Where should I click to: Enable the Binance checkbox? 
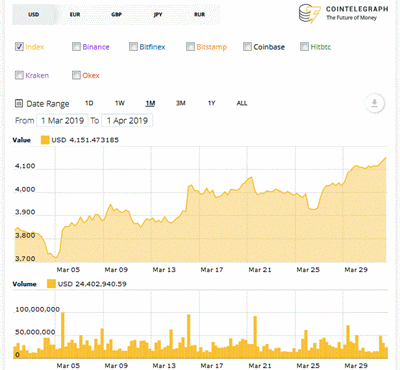(x=76, y=47)
